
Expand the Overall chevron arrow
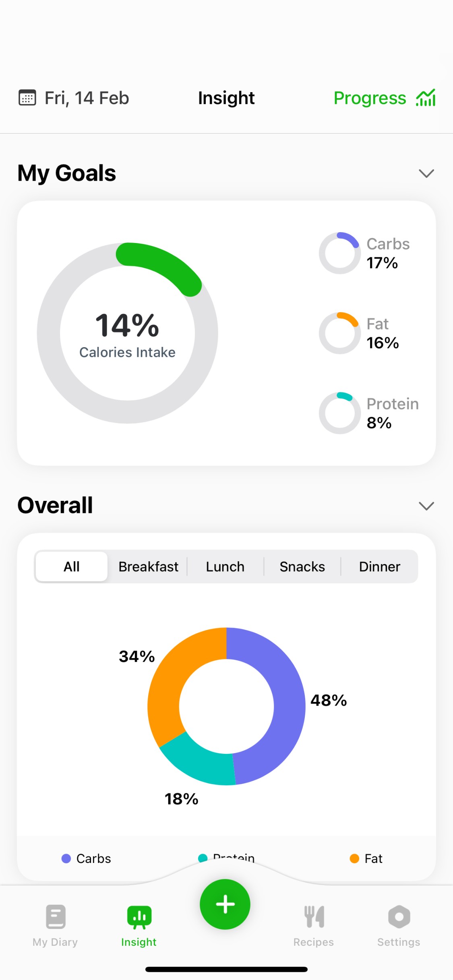(427, 506)
